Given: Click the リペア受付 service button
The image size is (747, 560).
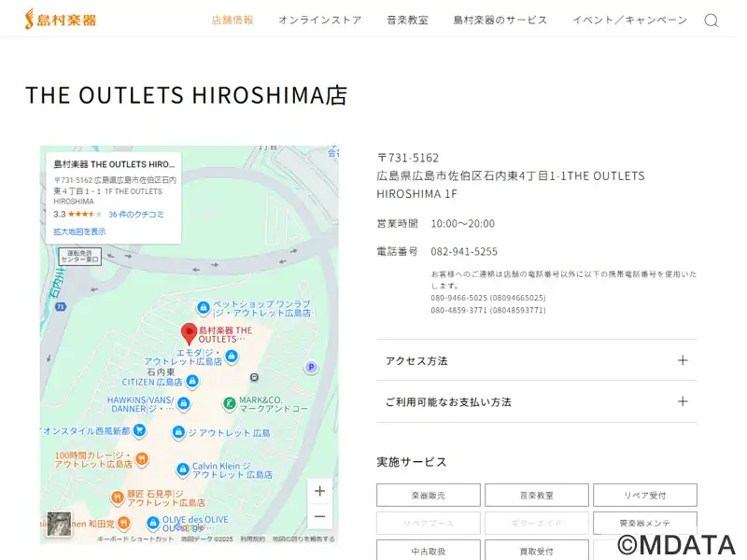Looking at the screenshot, I should (645, 496).
